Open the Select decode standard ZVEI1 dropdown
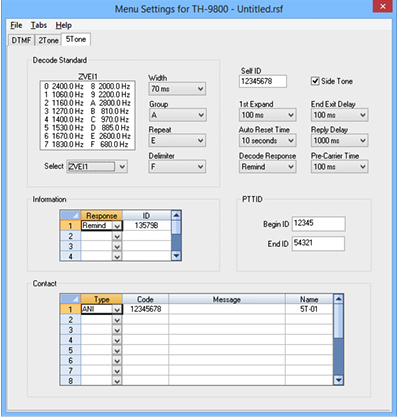397x417 pixels. (x=97, y=166)
